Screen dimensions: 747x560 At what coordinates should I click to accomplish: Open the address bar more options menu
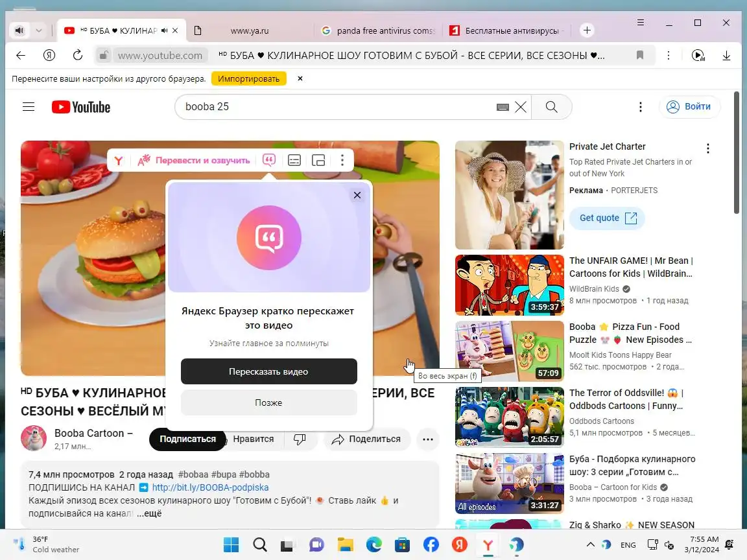669,55
